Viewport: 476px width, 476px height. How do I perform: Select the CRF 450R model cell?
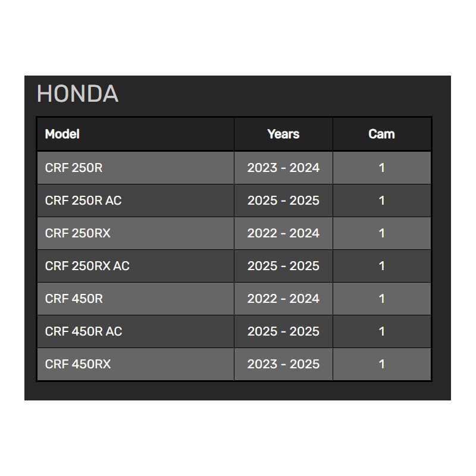74,299
